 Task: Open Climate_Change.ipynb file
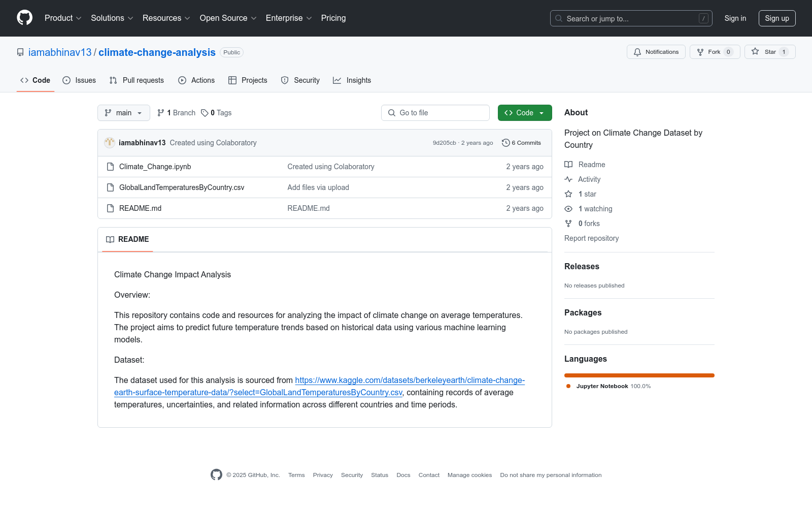[155, 167]
